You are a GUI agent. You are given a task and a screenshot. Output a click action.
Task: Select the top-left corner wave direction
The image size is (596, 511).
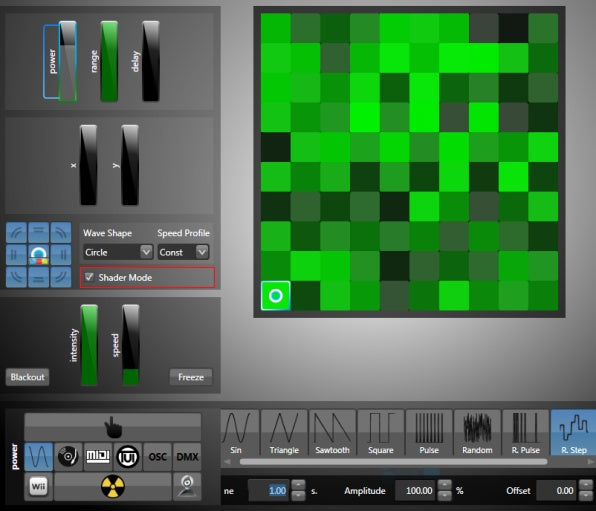(x=16, y=232)
